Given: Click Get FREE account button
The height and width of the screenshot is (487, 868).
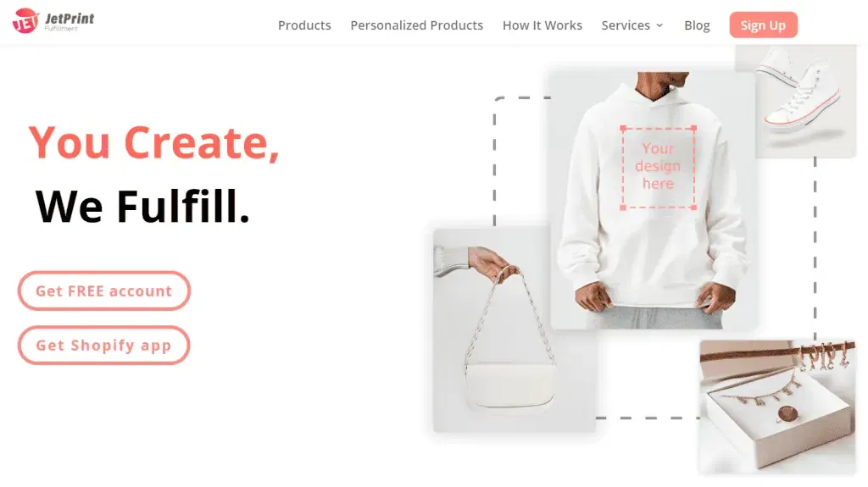Looking at the screenshot, I should pyautogui.click(x=104, y=291).
